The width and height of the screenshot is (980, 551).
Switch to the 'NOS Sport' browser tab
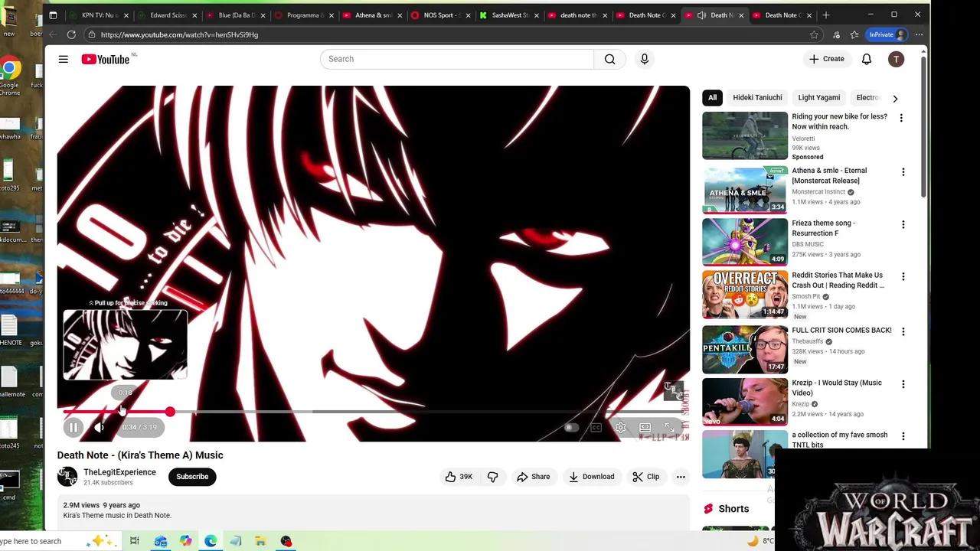440,15
